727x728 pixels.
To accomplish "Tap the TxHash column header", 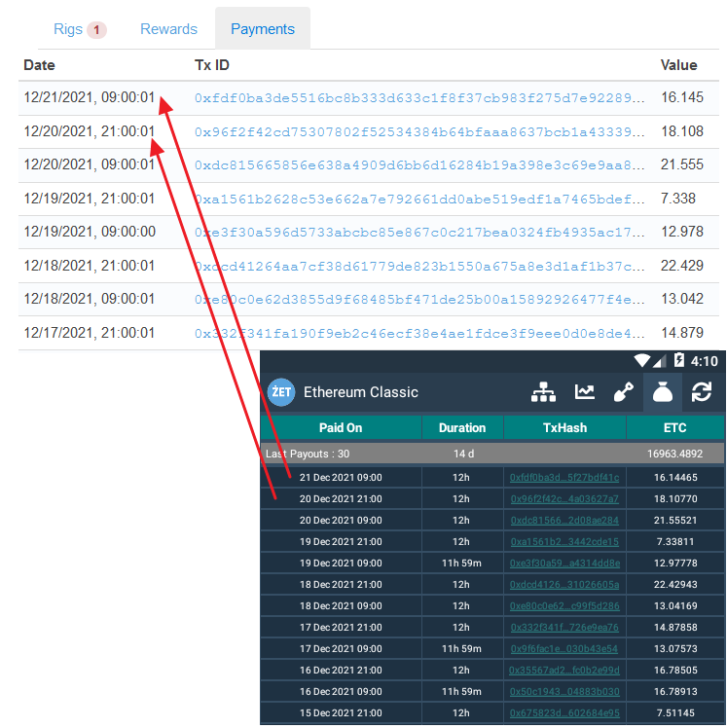I will pos(565,427).
